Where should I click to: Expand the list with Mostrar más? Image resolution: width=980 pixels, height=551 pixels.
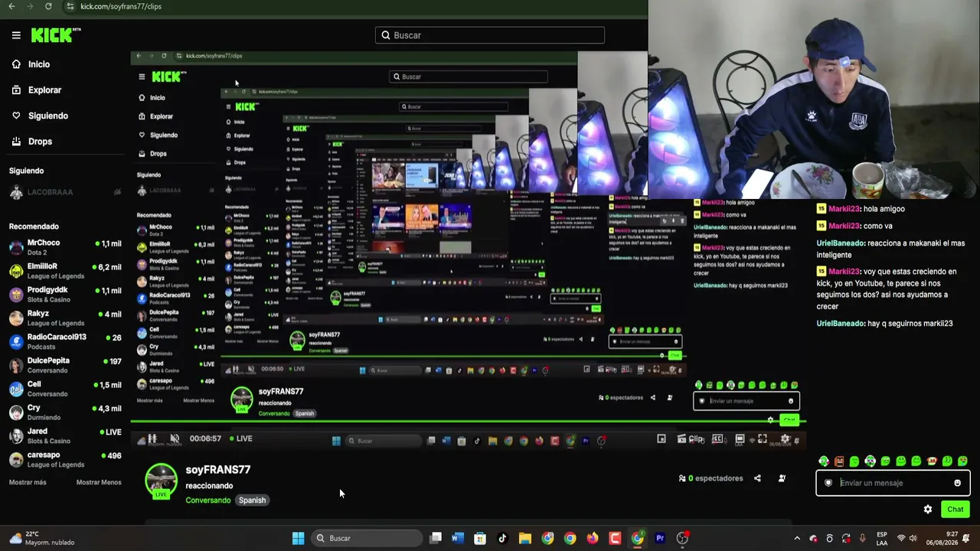[28, 483]
